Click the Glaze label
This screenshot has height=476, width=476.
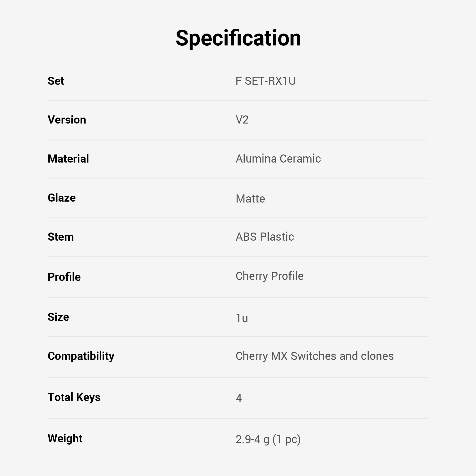click(x=62, y=198)
